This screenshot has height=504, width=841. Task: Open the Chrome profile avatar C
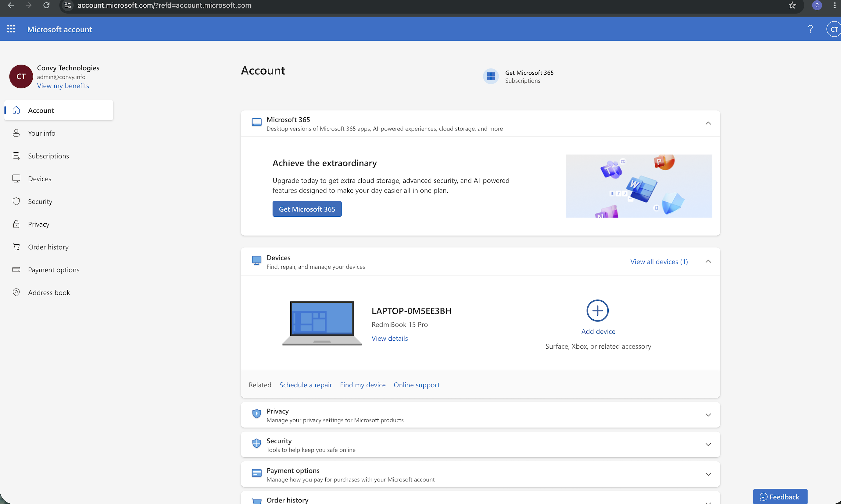click(x=817, y=5)
